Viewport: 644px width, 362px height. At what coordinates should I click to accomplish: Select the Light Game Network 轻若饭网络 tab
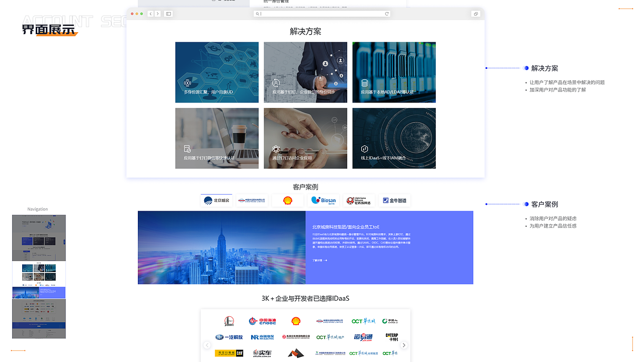359,200
